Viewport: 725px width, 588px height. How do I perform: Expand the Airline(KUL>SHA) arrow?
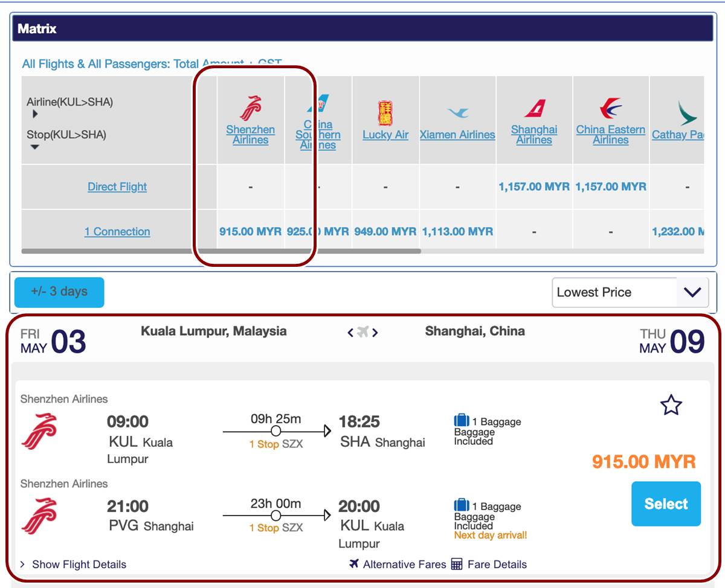click(35, 113)
